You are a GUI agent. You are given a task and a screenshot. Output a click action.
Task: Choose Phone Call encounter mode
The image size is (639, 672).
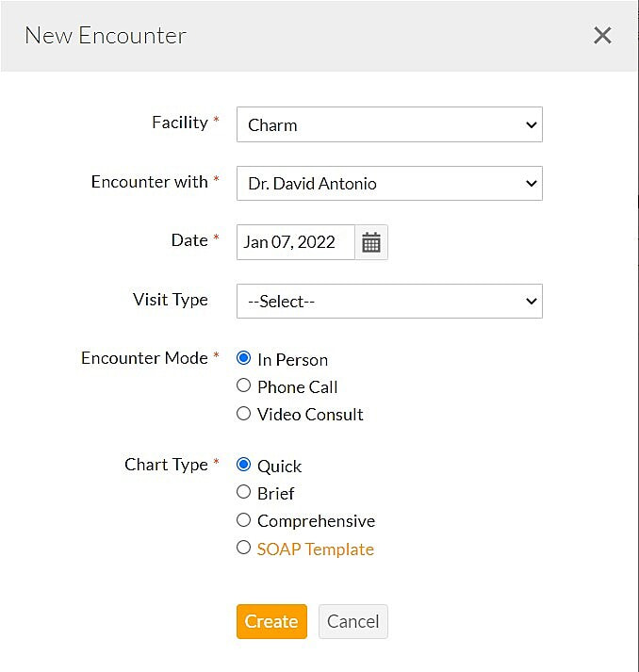tap(244, 385)
